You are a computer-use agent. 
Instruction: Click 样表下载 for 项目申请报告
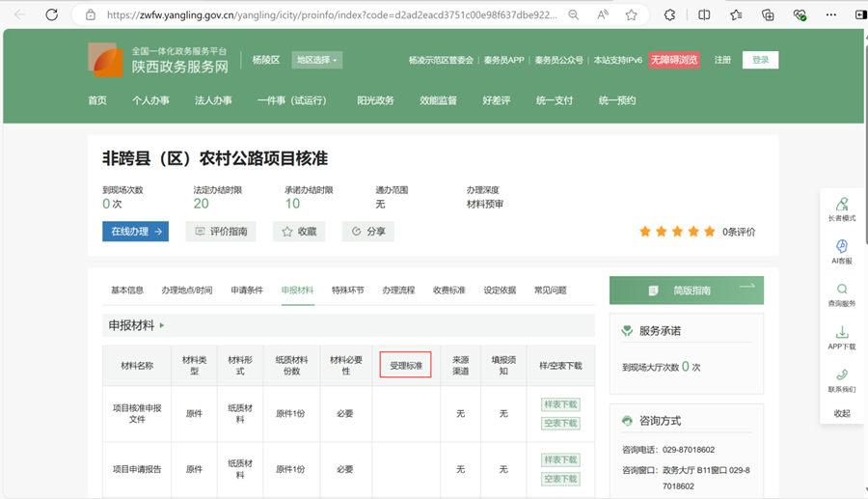[560, 459]
